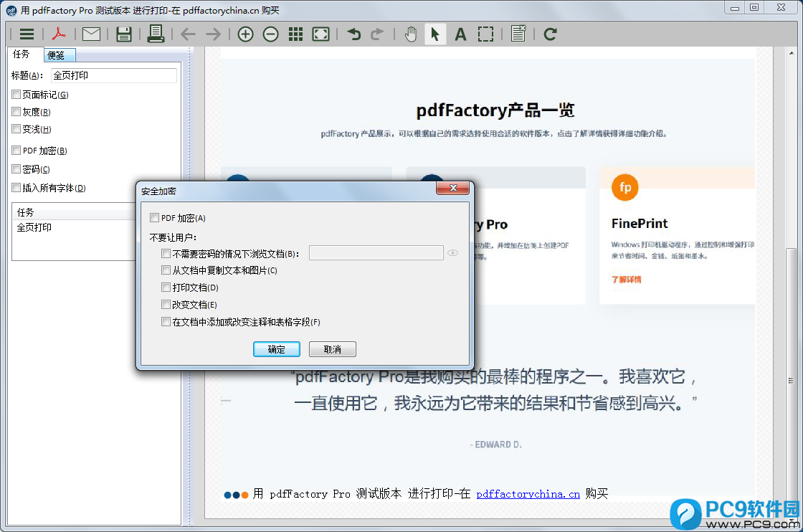Minimize the pdfFactory Pro window

(x=735, y=8)
